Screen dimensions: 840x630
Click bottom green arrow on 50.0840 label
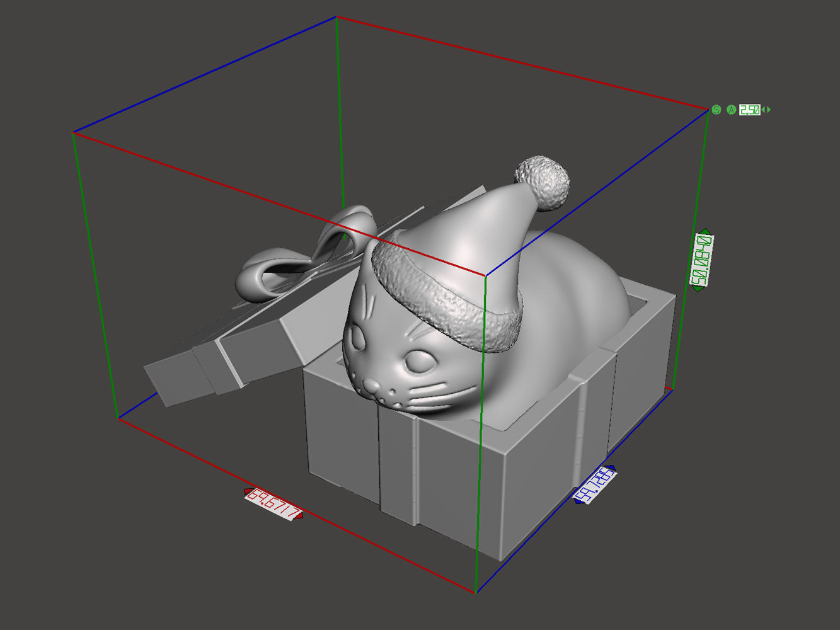[698, 289]
